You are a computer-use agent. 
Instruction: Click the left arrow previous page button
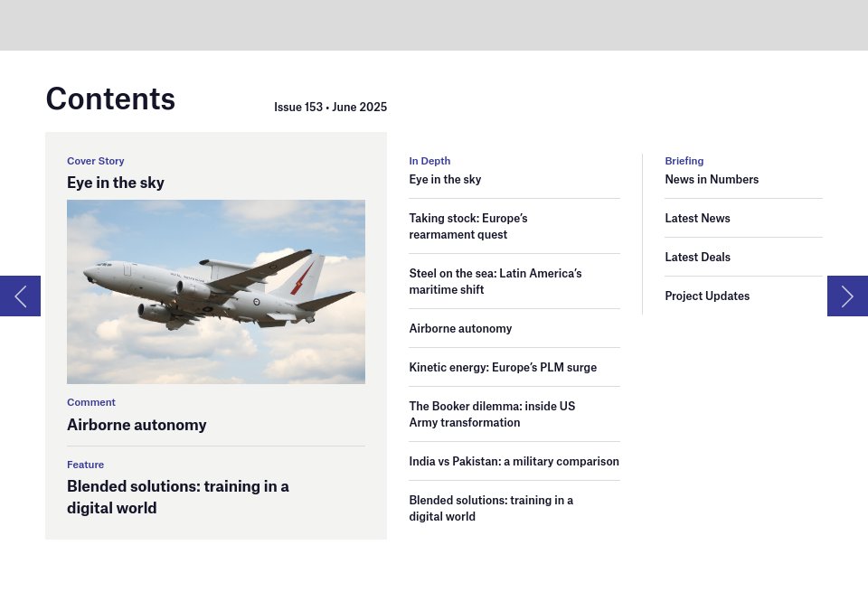click(20, 296)
